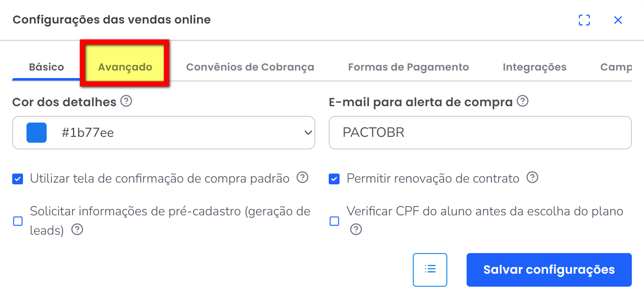Click Salvar configurações button
The image size is (644, 298).
tap(549, 269)
